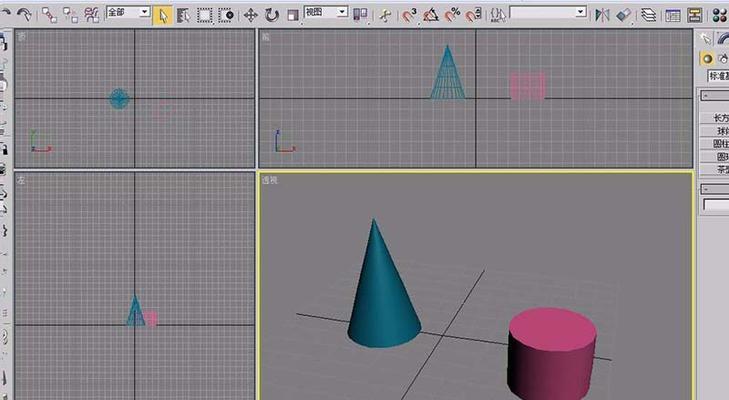Switch to the Create panel tab

tap(706, 39)
